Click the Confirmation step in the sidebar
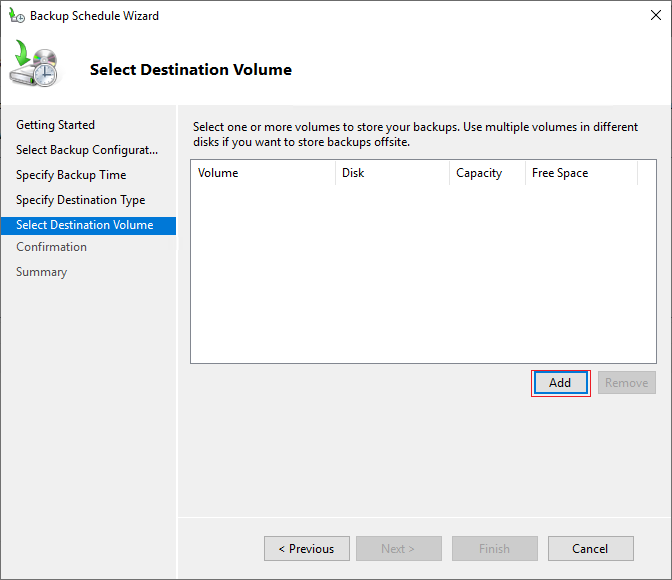This screenshot has height=580, width=672. [51, 247]
